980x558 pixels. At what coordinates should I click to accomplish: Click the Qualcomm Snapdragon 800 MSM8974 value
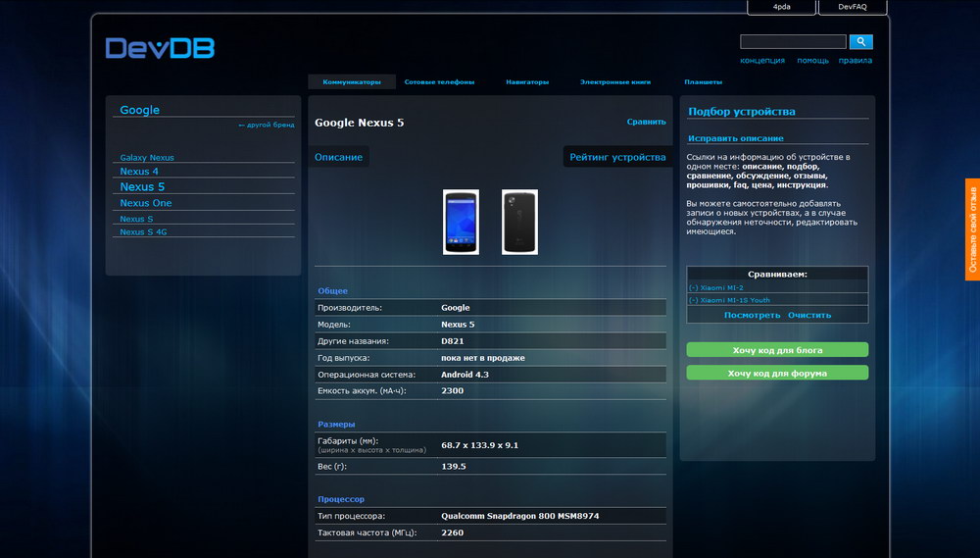pyautogui.click(x=520, y=516)
